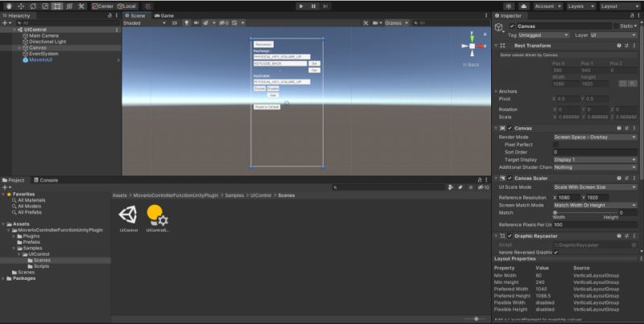Image resolution: width=644 pixels, height=324 pixels.
Task: Open Rect Transform preset selector
Action: pyautogui.click(x=626, y=46)
